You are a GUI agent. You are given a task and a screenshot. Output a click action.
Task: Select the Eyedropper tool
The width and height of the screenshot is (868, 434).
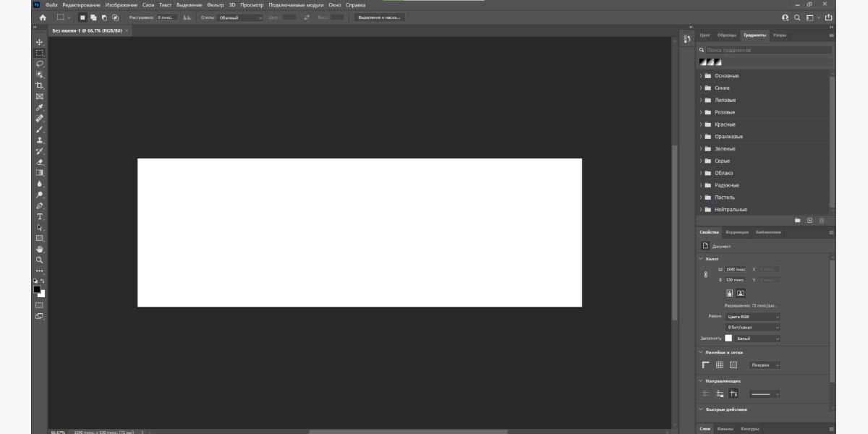(x=40, y=107)
